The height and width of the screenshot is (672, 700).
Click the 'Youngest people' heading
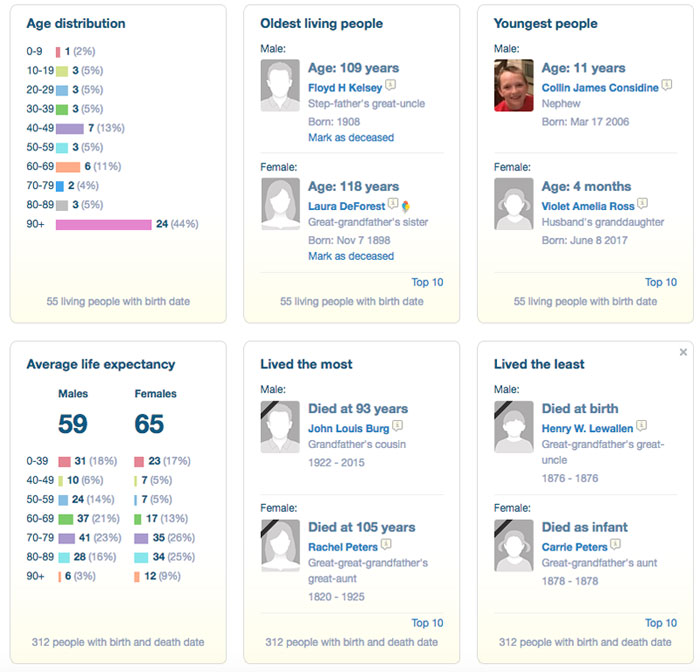point(546,24)
